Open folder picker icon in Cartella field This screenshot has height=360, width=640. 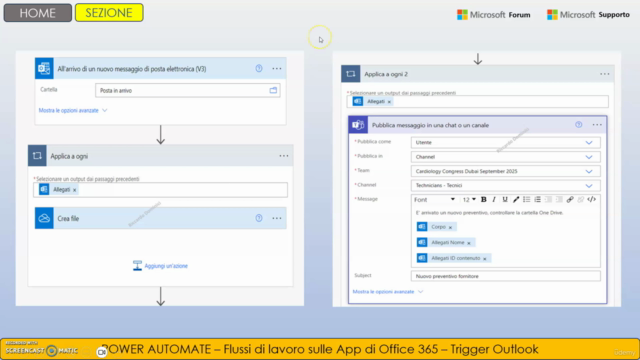(x=273, y=90)
